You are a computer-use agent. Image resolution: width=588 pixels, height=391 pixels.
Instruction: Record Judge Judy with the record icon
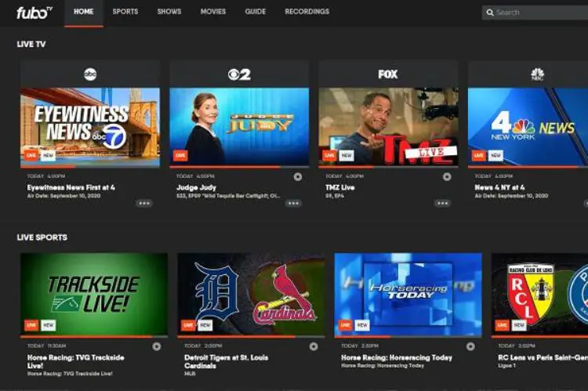pyautogui.click(x=298, y=176)
